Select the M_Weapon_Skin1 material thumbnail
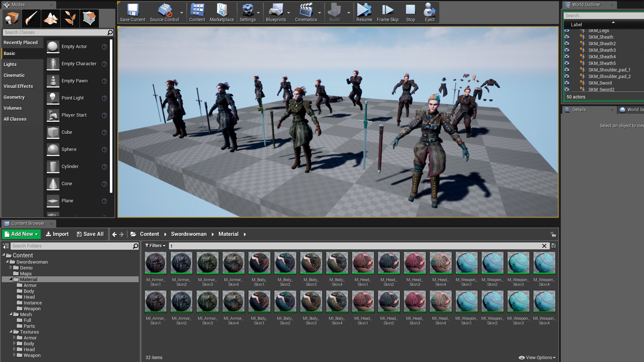The image size is (644, 362). 466,263
